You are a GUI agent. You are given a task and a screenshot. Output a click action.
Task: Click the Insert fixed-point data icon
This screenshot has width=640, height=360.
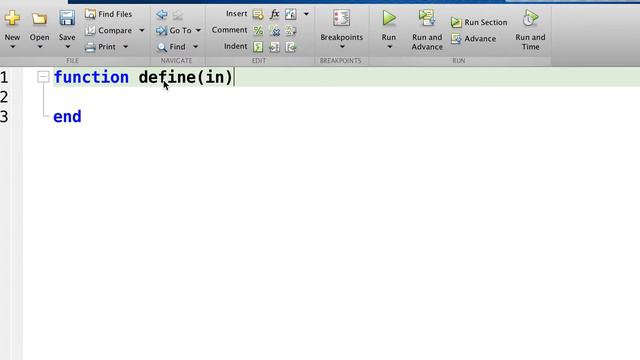(x=291, y=14)
